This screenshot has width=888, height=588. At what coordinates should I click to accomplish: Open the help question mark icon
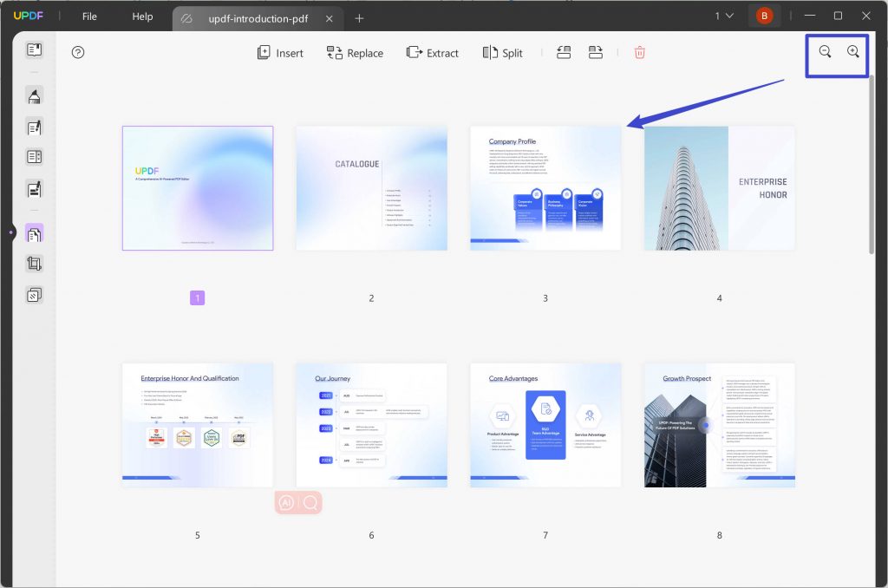[x=77, y=53]
